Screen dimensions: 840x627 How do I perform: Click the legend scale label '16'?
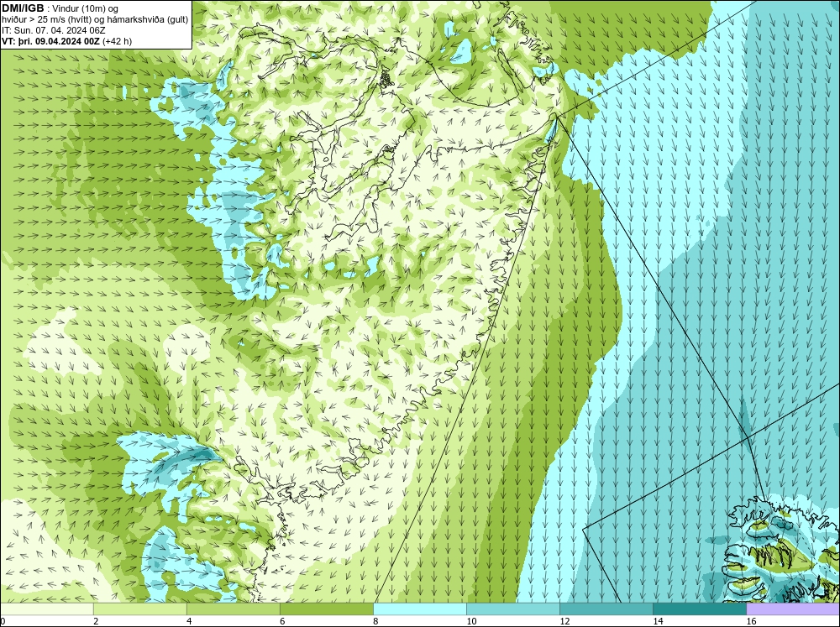coord(751,621)
